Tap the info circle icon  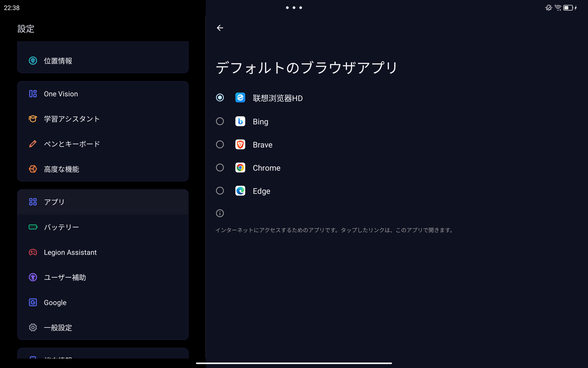pos(220,213)
